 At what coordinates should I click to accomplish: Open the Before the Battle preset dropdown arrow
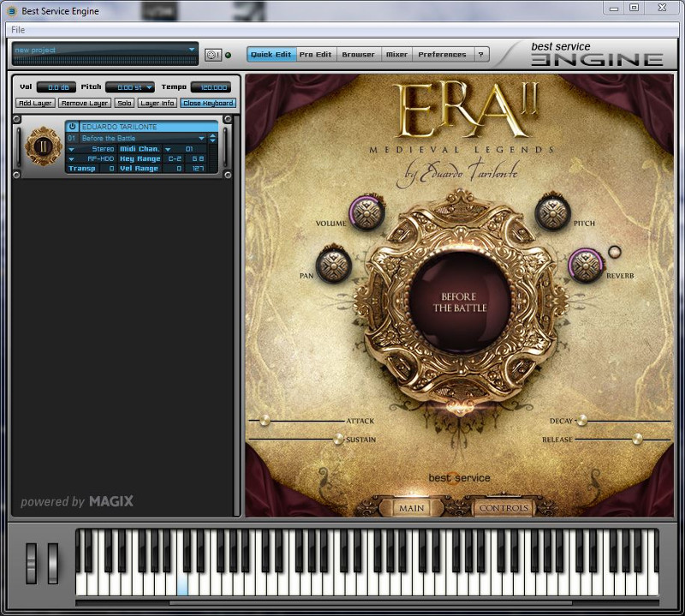pos(201,138)
